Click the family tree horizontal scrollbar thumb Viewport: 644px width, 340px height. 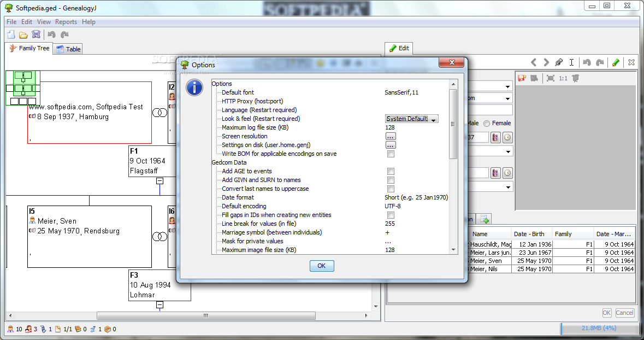[x=206, y=316]
